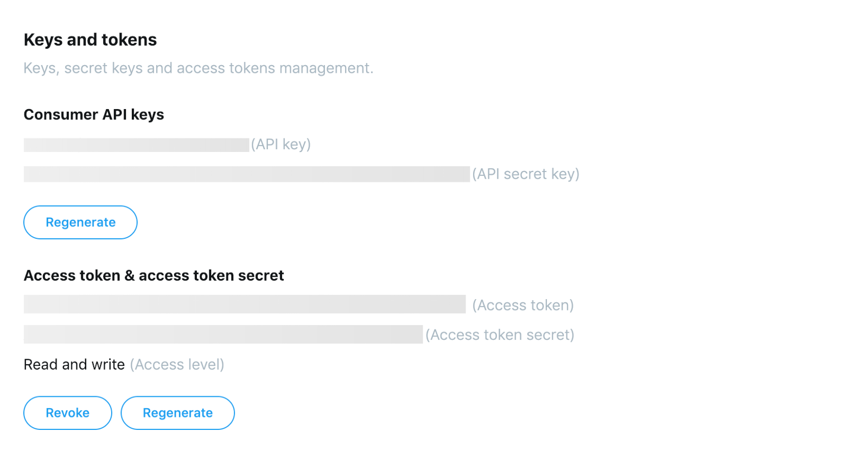Screen dimensions: 868x450
Task: Click the keys management description text
Action: [198, 68]
